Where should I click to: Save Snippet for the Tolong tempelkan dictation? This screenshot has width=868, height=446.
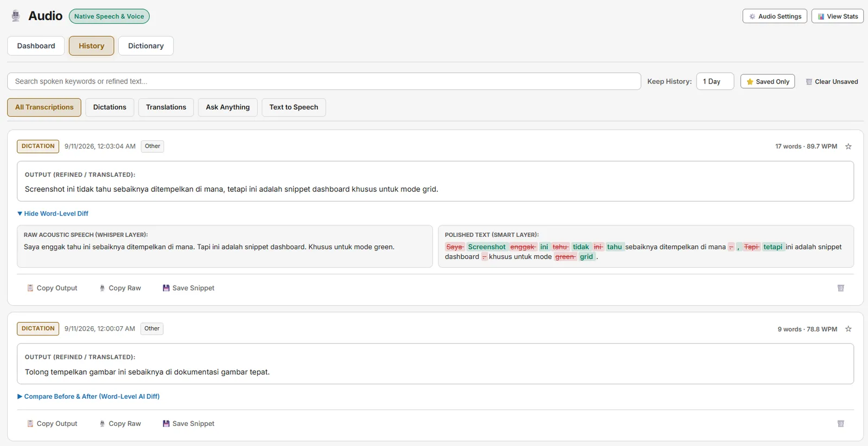click(188, 424)
